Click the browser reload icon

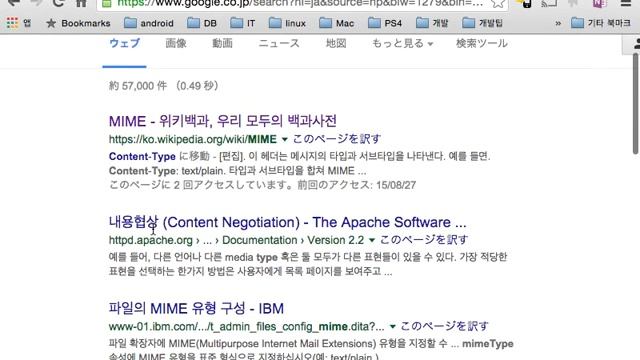point(58,2)
